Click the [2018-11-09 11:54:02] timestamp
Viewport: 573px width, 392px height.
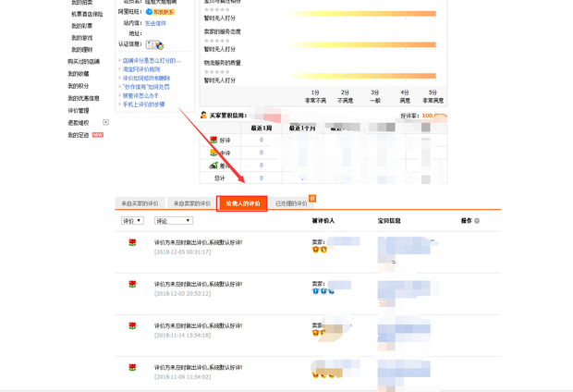(x=182, y=377)
